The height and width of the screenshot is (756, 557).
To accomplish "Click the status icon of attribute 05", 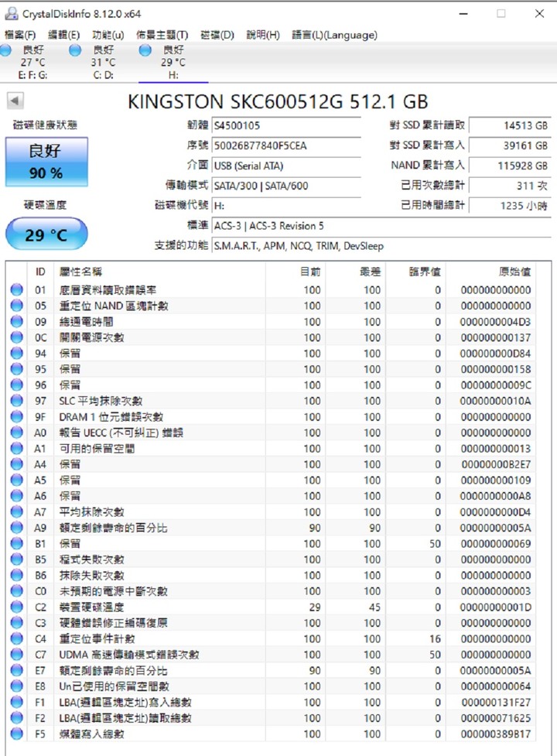I will [x=17, y=306].
